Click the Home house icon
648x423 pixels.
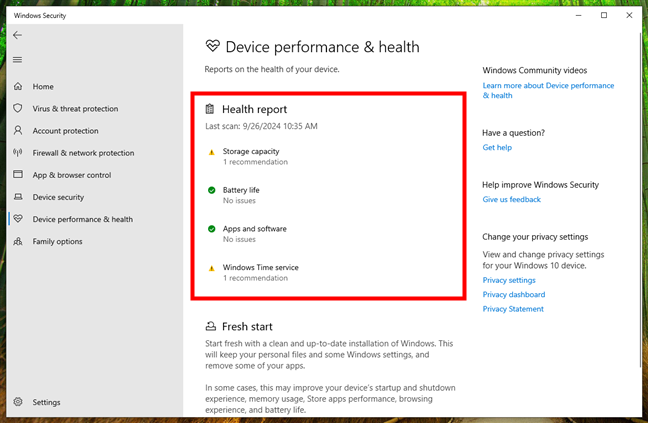click(x=18, y=86)
